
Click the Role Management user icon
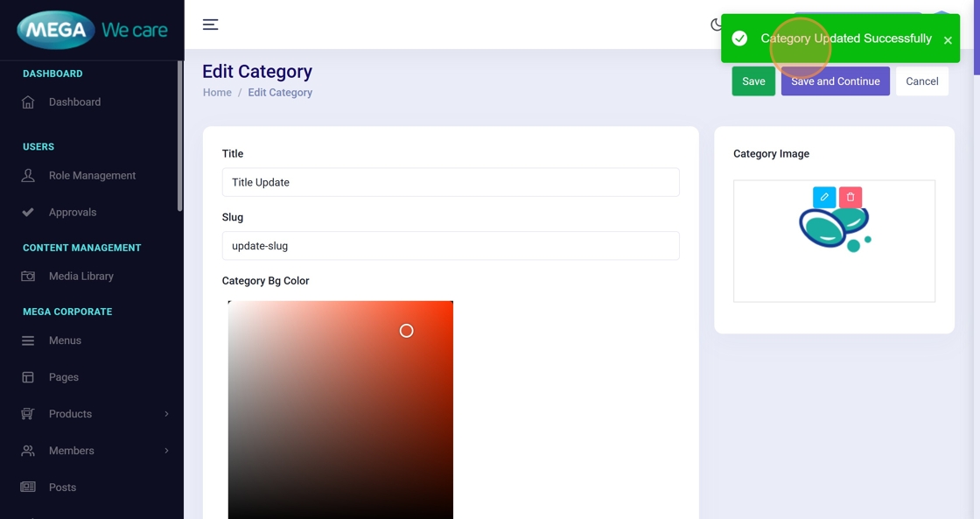[28, 176]
